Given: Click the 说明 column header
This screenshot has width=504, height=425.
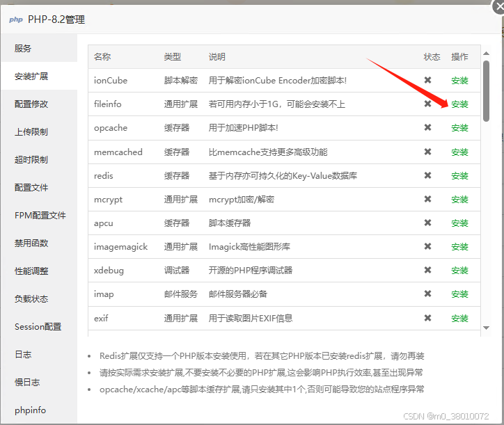Looking at the screenshot, I should pyautogui.click(x=217, y=57).
